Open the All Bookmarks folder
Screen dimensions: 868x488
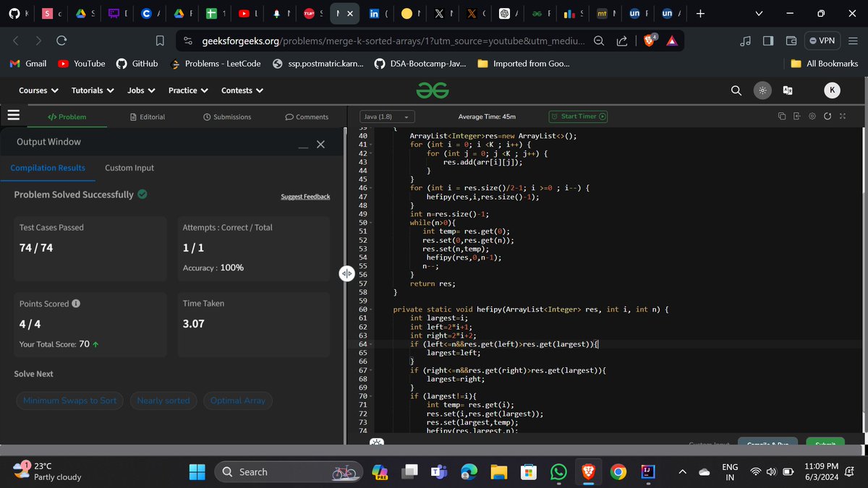tap(825, 64)
